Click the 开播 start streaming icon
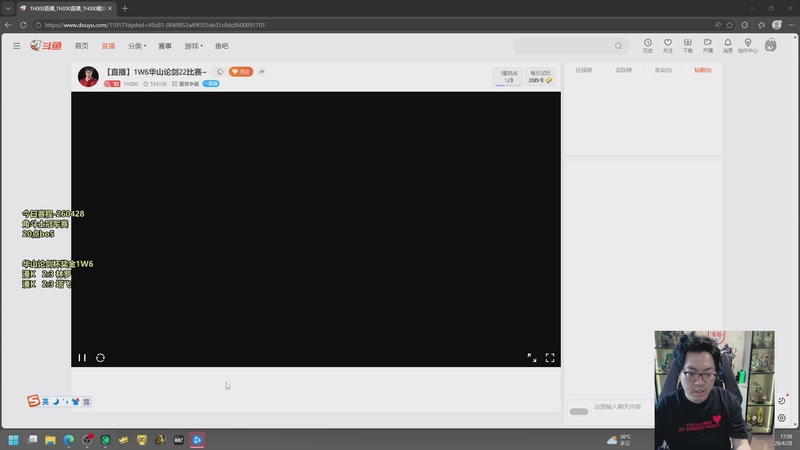800x450 pixels. [x=708, y=45]
